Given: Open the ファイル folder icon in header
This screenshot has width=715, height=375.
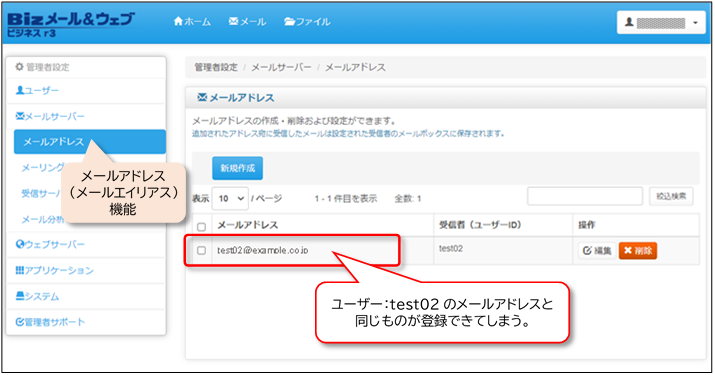Looking at the screenshot, I should (x=290, y=21).
